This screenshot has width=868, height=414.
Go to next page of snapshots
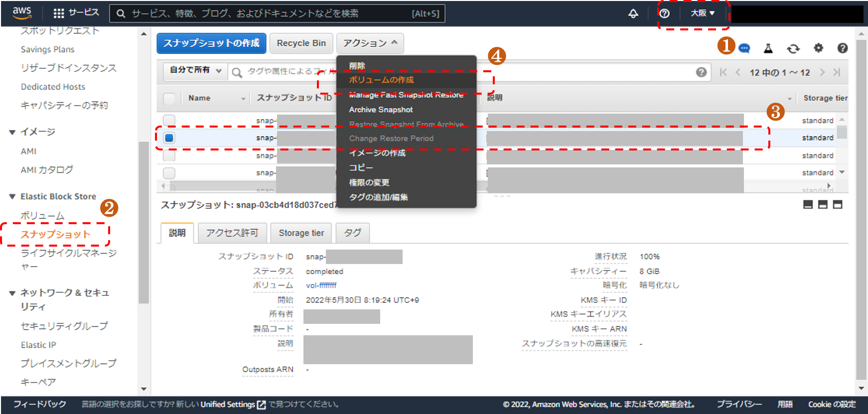(x=822, y=72)
